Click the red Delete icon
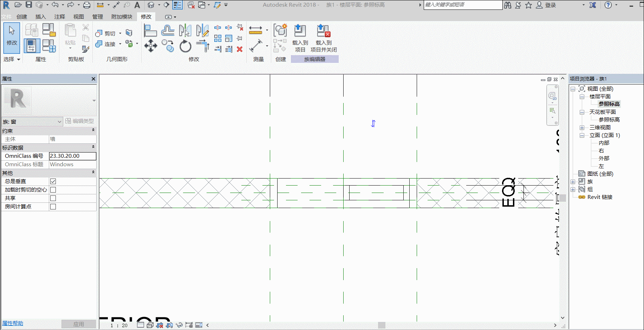Image resolution: width=644 pixels, height=330 pixels. click(240, 49)
